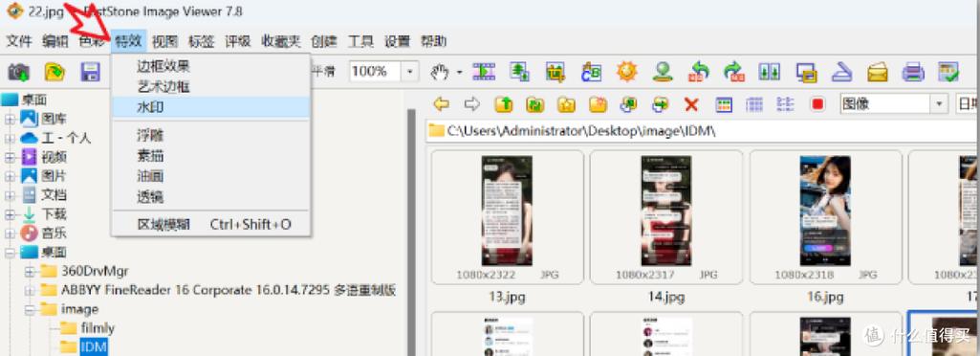Go forward with white right arrow
The image size is (980, 356).
472,104
